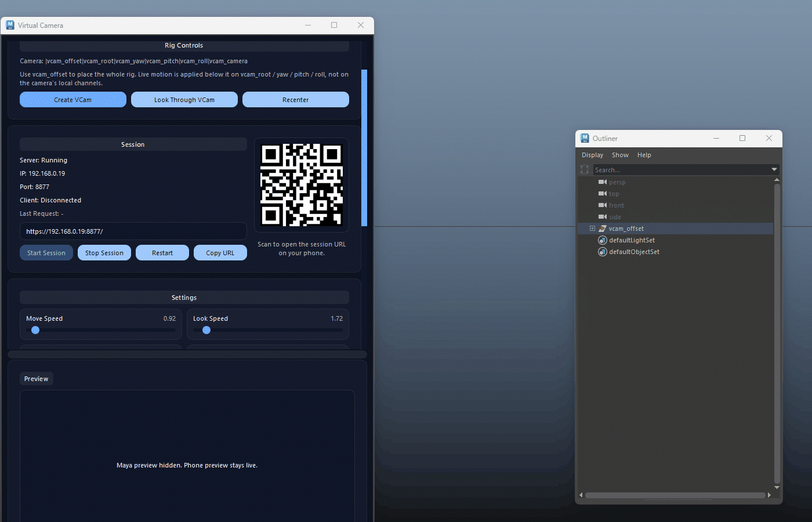Close the Outliner window

tap(769, 138)
